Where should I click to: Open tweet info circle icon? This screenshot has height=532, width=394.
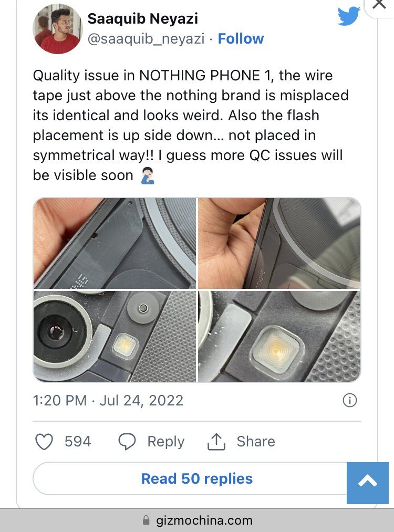click(349, 400)
